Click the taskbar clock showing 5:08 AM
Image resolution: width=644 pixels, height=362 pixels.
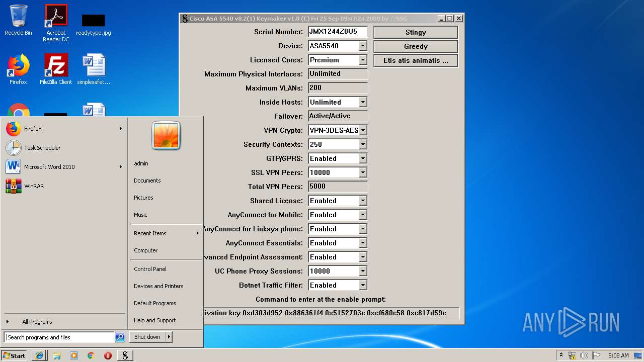pyautogui.click(x=618, y=355)
